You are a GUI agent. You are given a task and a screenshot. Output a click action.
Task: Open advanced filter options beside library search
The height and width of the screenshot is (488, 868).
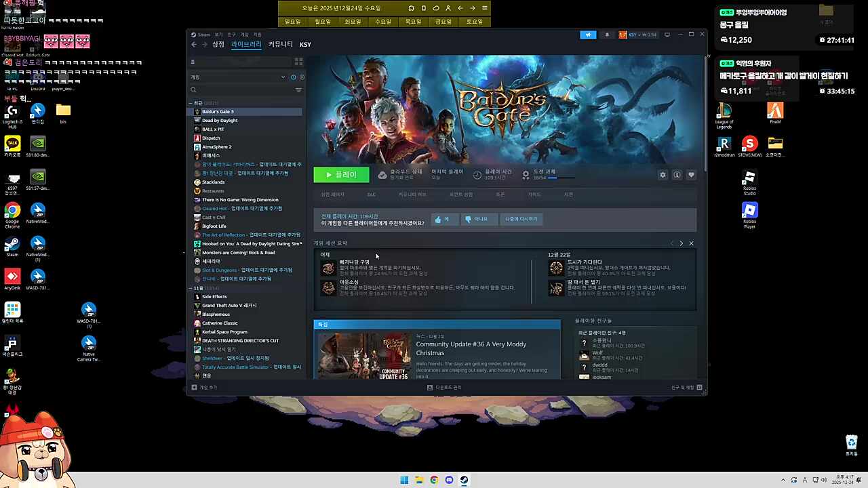point(298,90)
